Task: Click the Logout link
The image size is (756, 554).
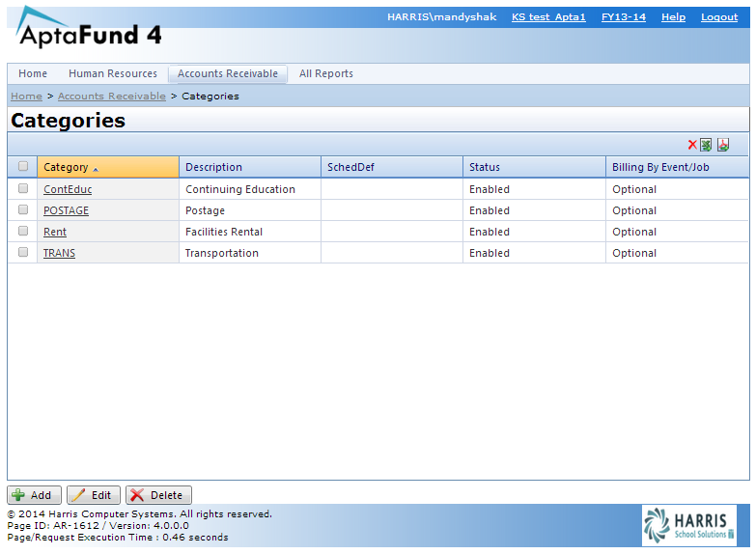Action: 719,16
